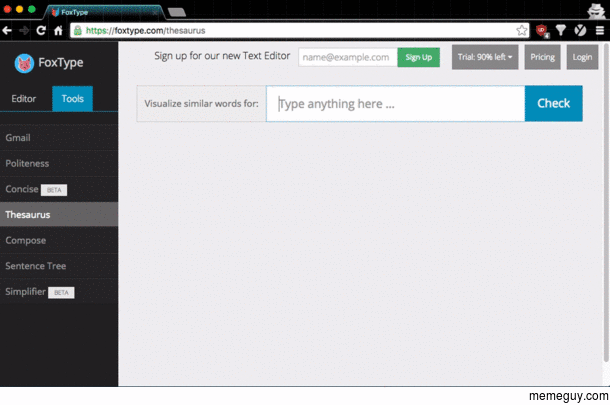Click the FoxType brand name text
Viewport: 610px width, 405px height.
click(x=61, y=63)
